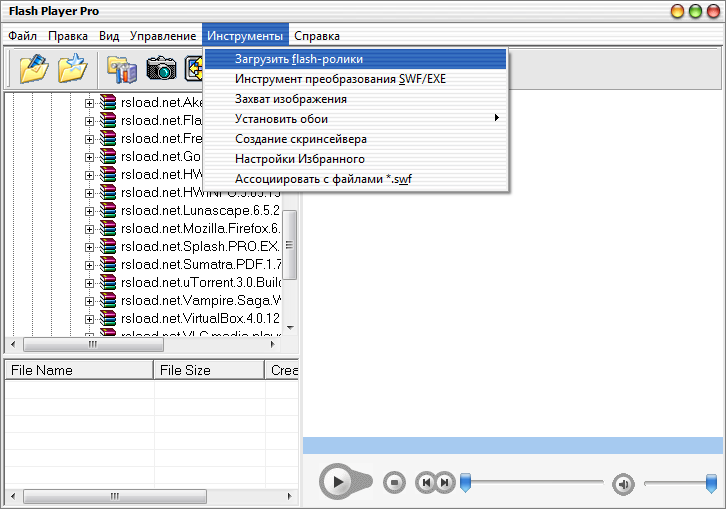Viewport: 726px width, 509px height.
Task: Choose Захват изображения
Action: pyautogui.click(x=356, y=99)
